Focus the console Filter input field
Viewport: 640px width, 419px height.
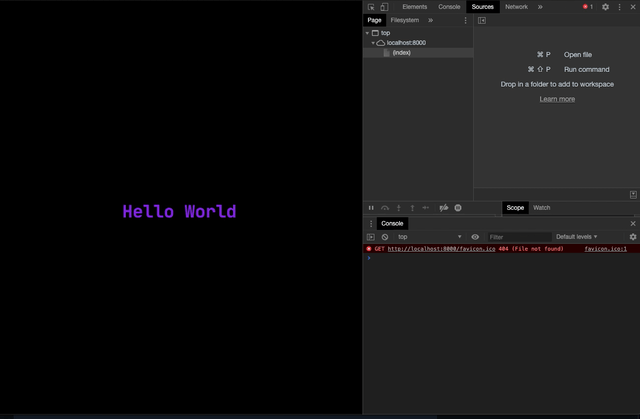(x=519, y=237)
